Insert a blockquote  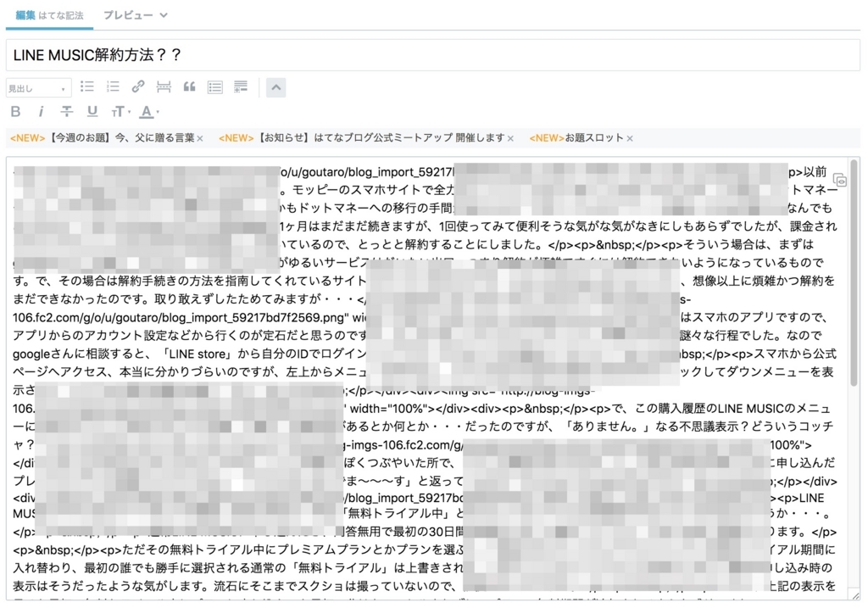coord(189,86)
